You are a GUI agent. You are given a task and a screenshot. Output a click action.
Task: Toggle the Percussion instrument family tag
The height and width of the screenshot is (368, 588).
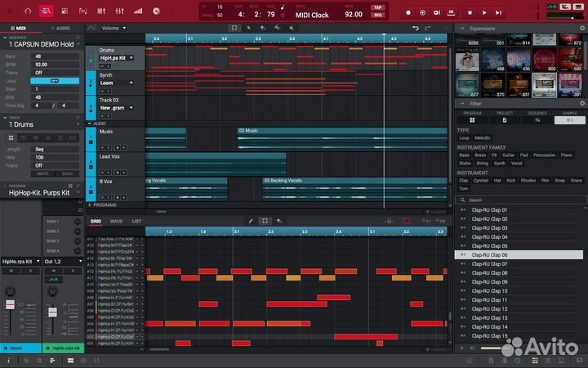point(544,155)
